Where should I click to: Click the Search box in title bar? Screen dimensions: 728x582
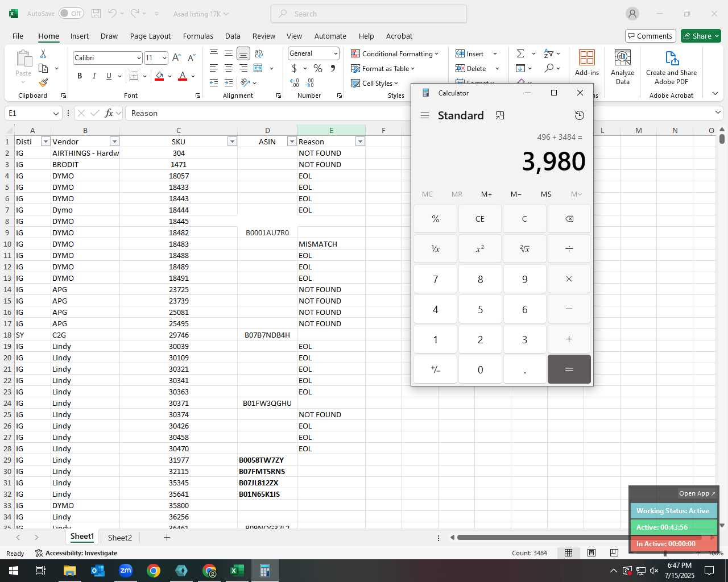coord(369,14)
